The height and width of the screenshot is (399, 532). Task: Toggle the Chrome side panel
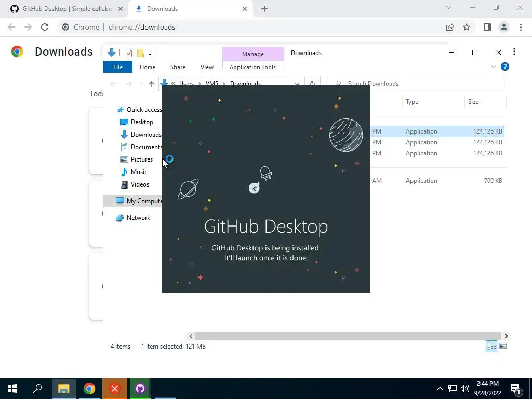coord(487,27)
